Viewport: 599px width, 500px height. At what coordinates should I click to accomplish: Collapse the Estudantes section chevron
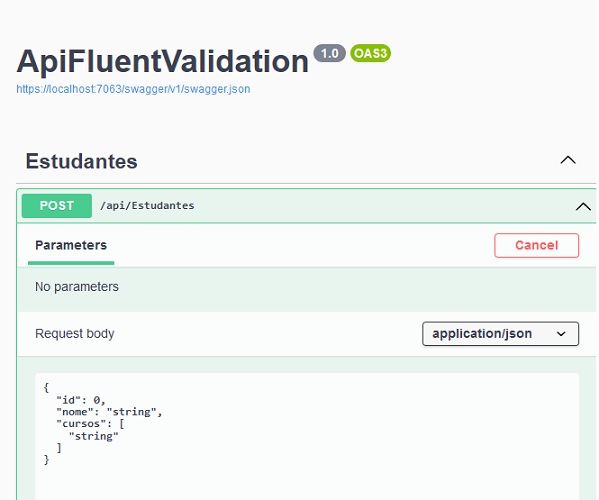[x=568, y=160]
